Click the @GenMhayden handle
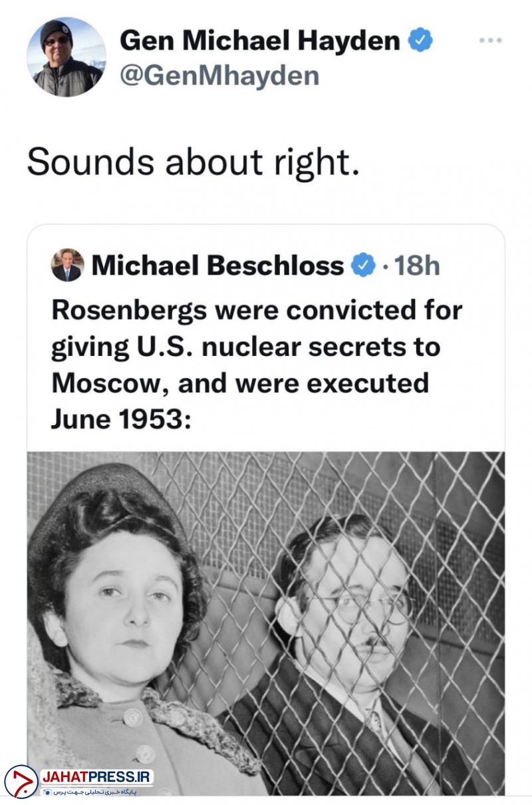The width and height of the screenshot is (532, 805). pyautogui.click(x=219, y=76)
